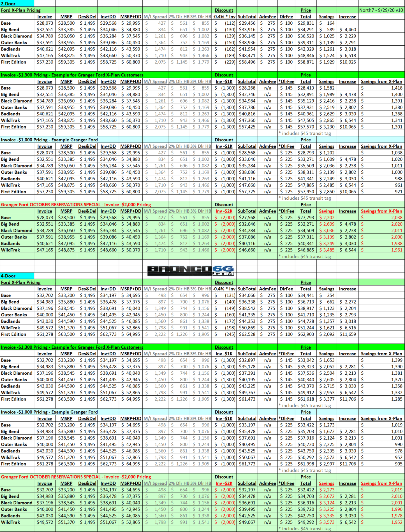
Task: Select the Increase cell showing $10,025
Action: tap(348, 62)
